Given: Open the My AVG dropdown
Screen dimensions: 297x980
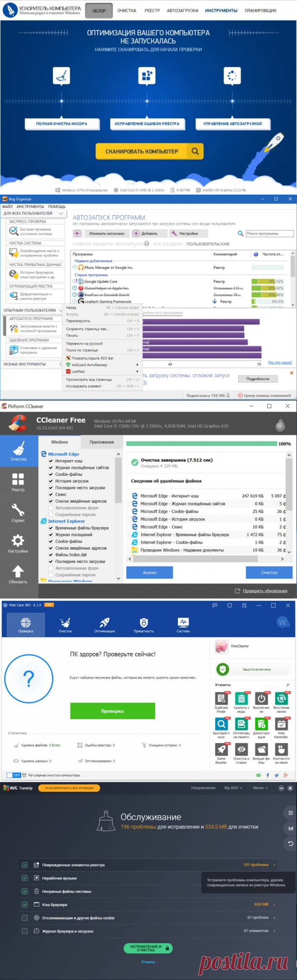Looking at the screenshot, I should pyautogui.click(x=233, y=788).
